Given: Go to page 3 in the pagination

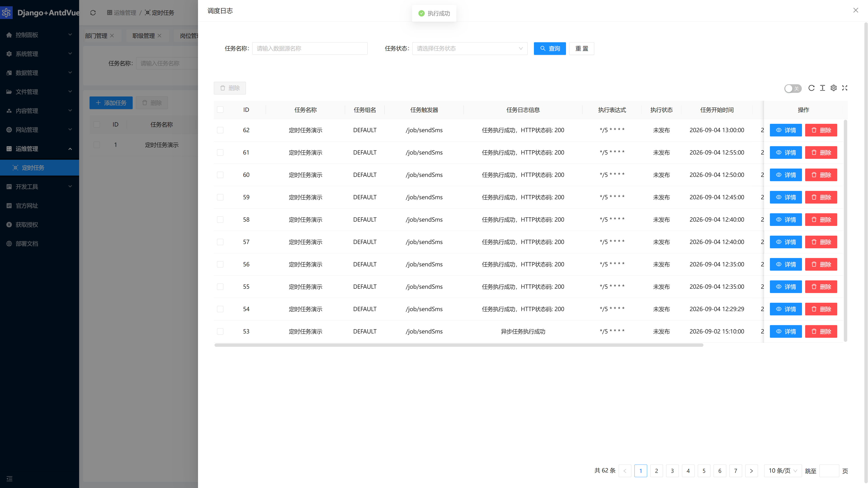Looking at the screenshot, I should click(x=672, y=470).
